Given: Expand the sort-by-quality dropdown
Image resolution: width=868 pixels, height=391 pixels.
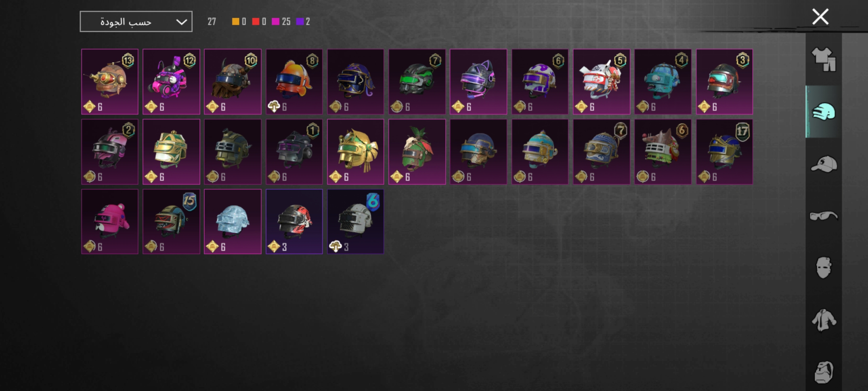Looking at the screenshot, I should point(136,22).
